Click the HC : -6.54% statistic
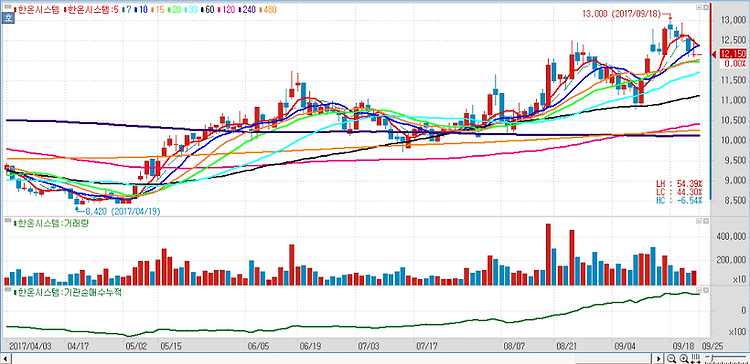 pyautogui.click(x=679, y=200)
